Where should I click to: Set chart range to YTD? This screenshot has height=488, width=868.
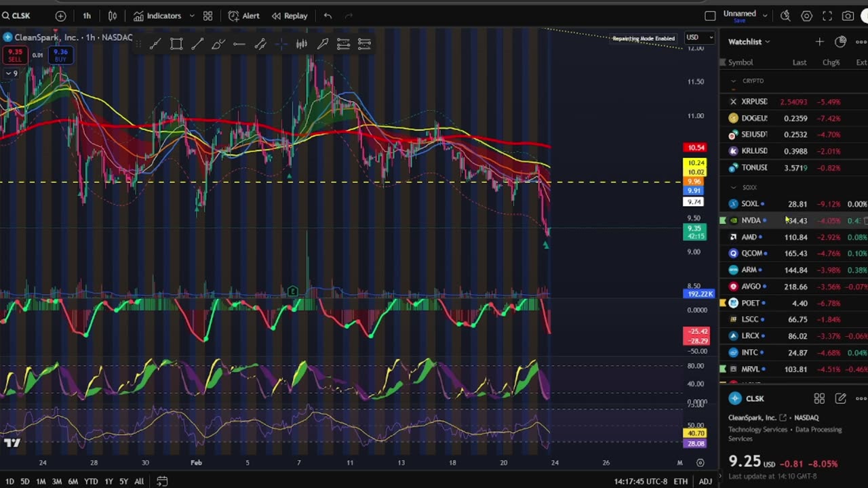[91, 481]
